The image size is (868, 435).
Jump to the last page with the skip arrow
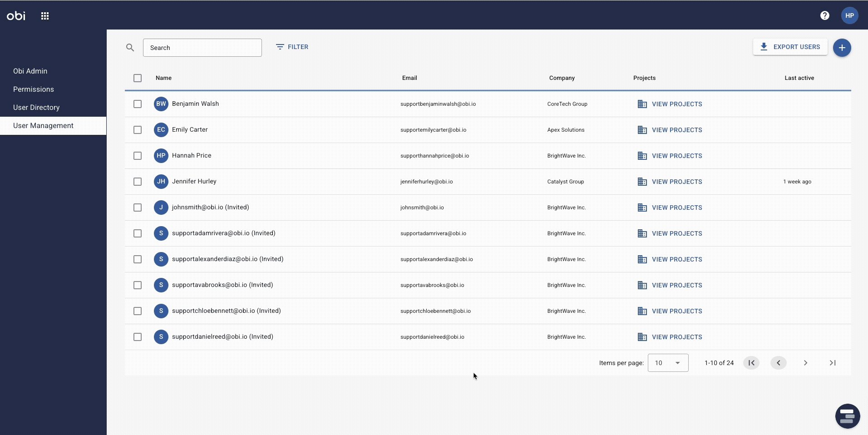[833, 363]
